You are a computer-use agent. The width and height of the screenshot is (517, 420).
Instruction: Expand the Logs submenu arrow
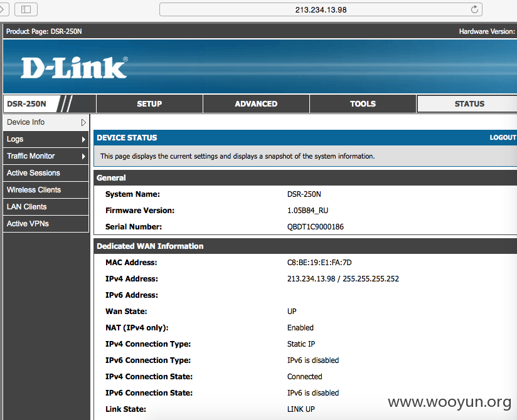83,140
